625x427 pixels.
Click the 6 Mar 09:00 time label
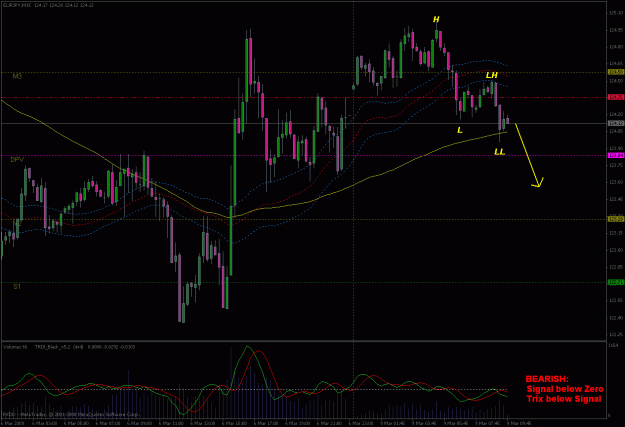pos(140,423)
